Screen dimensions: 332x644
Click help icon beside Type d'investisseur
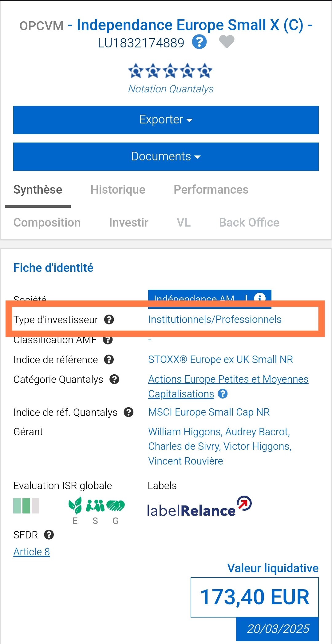pyautogui.click(x=109, y=320)
